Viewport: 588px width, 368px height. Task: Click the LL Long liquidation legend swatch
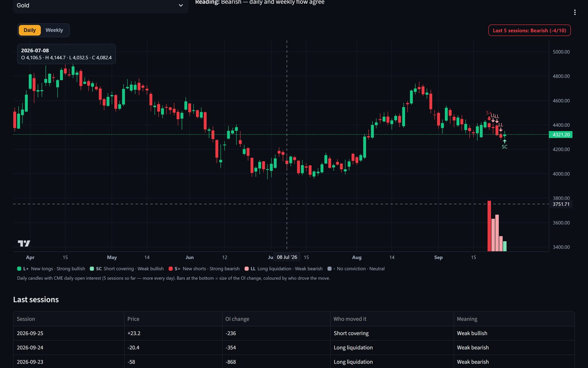[247, 269]
